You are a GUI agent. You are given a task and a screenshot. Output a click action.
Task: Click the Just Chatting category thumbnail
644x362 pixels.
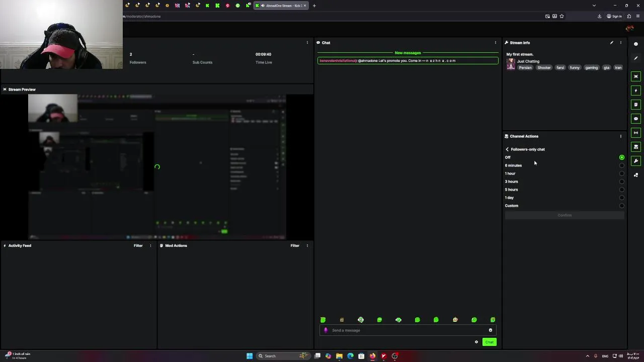coord(511,64)
